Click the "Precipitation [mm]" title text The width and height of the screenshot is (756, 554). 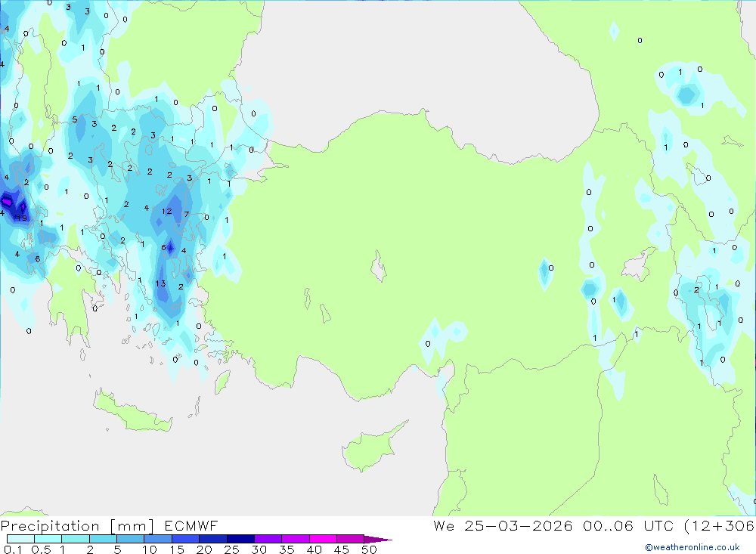point(77,526)
